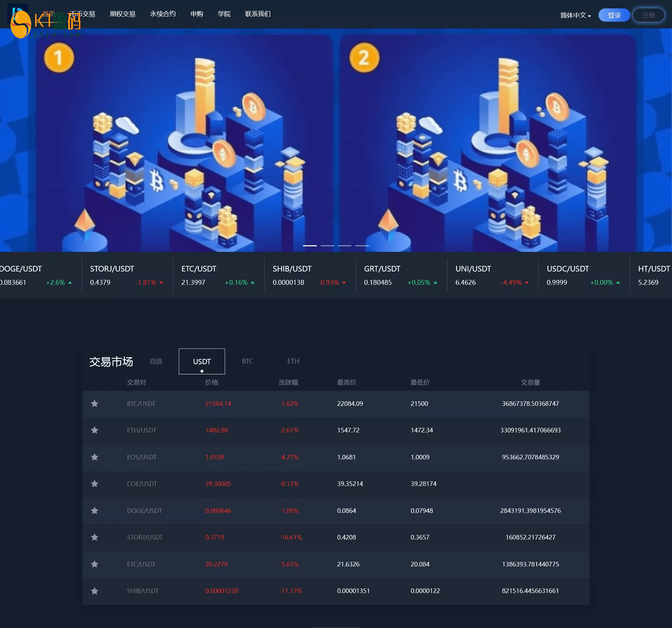The width and height of the screenshot is (672, 628).
Task: Click the BTC/USDT trading pair icon
Action: pyautogui.click(x=94, y=404)
